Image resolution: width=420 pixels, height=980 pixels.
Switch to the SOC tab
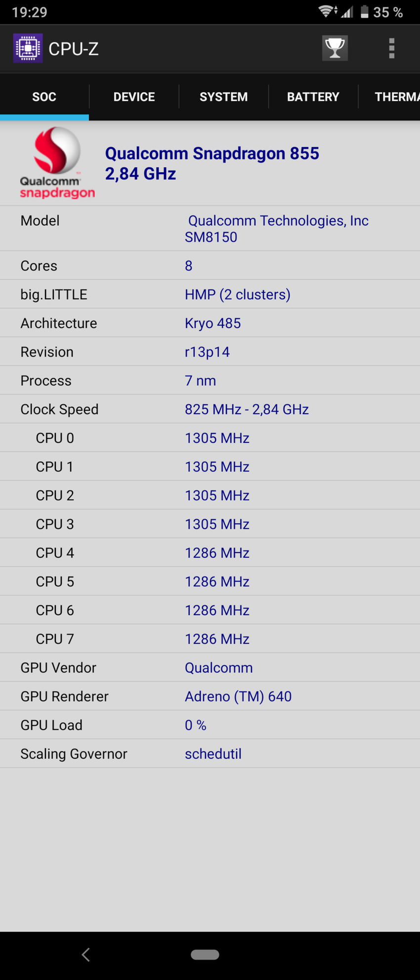pyautogui.click(x=44, y=97)
